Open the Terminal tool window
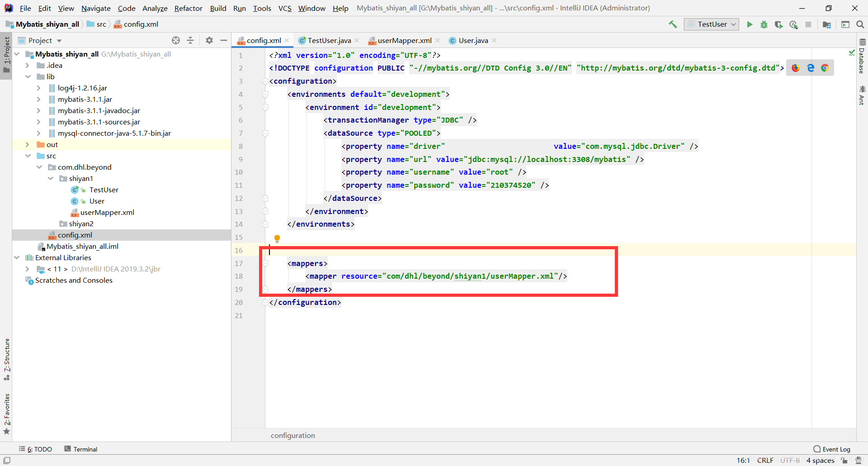 point(81,449)
